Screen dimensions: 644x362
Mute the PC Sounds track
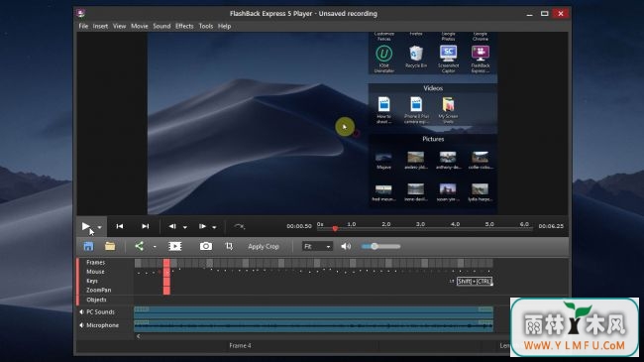click(x=81, y=311)
